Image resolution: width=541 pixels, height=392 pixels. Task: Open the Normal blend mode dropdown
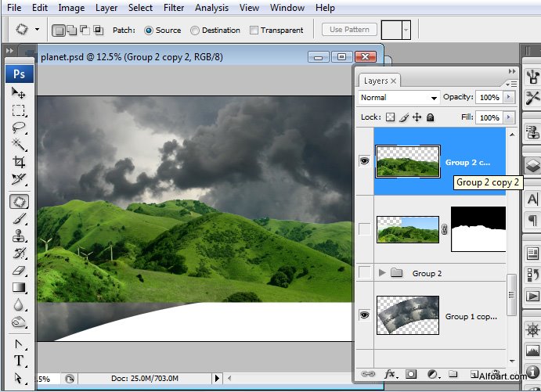coord(399,98)
